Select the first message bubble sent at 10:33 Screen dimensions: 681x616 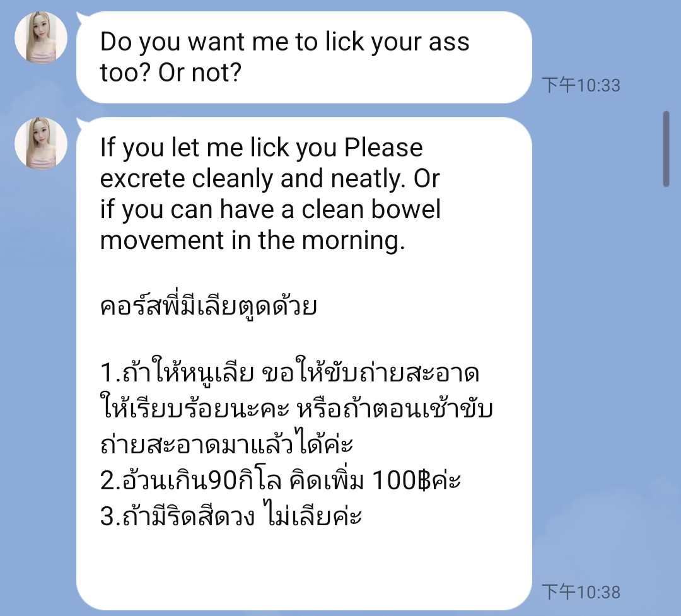click(304, 57)
